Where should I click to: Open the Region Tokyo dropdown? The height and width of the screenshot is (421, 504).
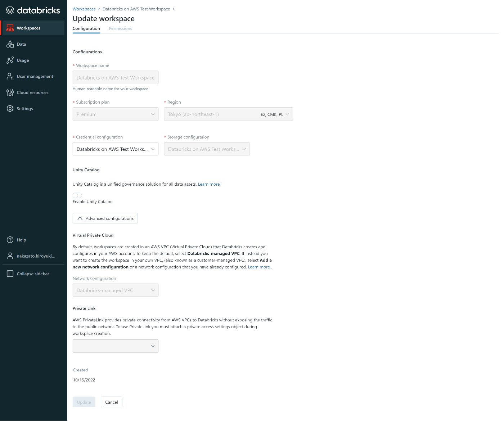click(228, 114)
